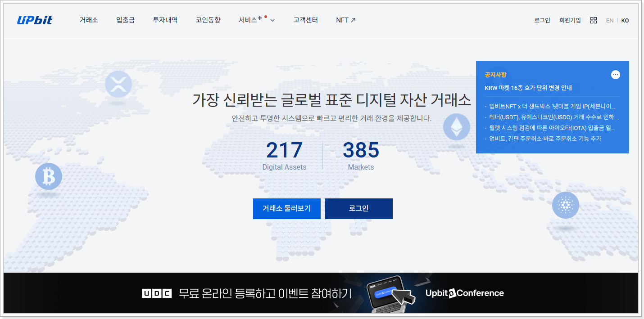Click the Ethereum coin icon
This screenshot has width=644, height=319.
[x=457, y=126]
